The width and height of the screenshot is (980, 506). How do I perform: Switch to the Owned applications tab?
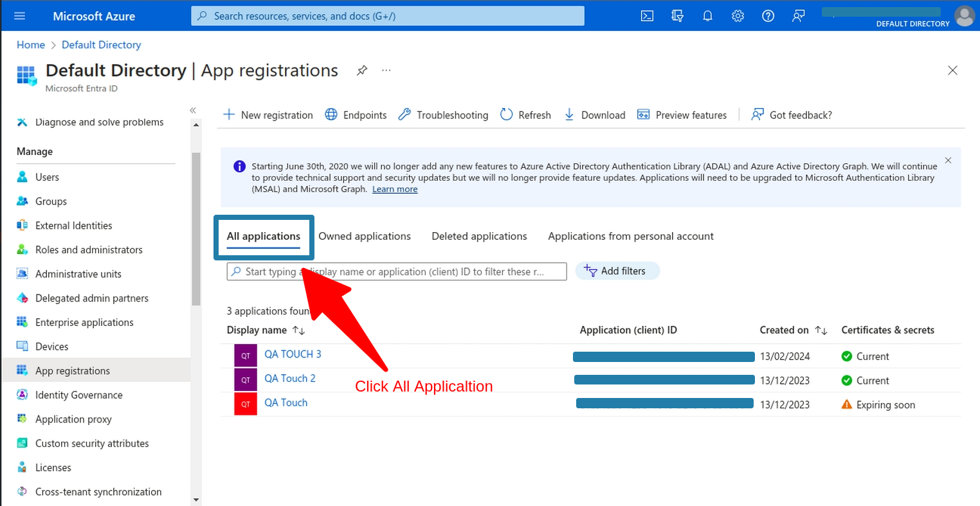pyautogui.click(x=365, y=236)
